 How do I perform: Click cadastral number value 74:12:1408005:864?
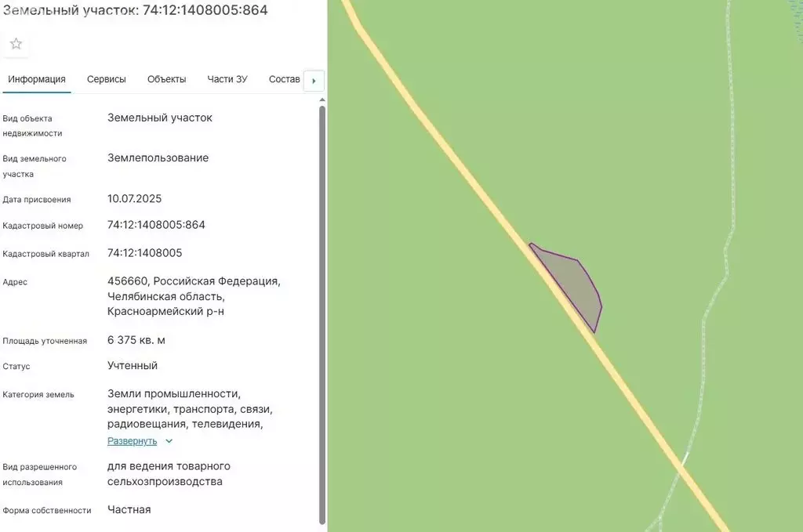(x=156, y=225)
